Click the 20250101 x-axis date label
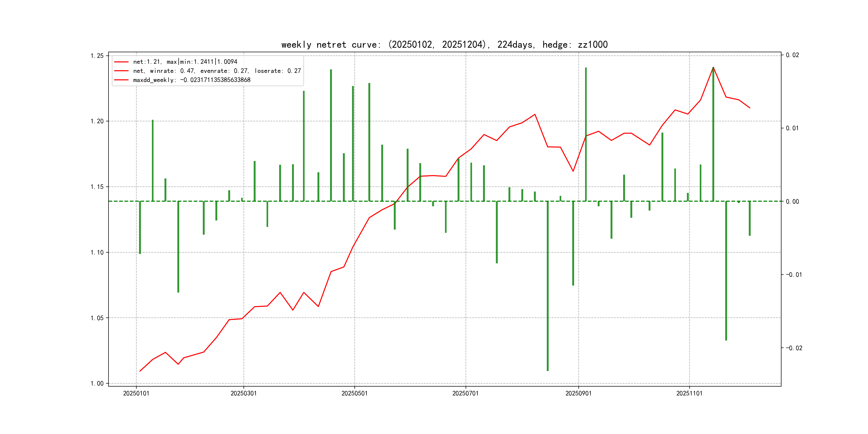The width and height of the screenshot is (868, 434). point(136,393)
